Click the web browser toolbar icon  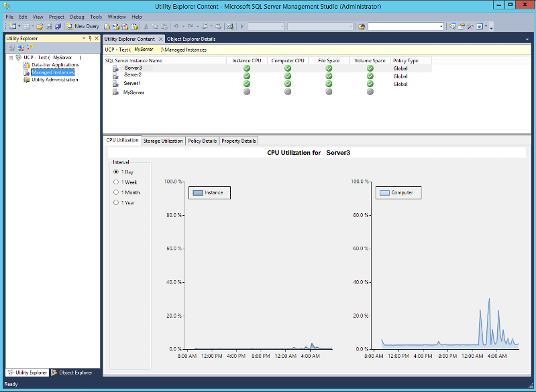pyautogui.click(x=479, y=26)
